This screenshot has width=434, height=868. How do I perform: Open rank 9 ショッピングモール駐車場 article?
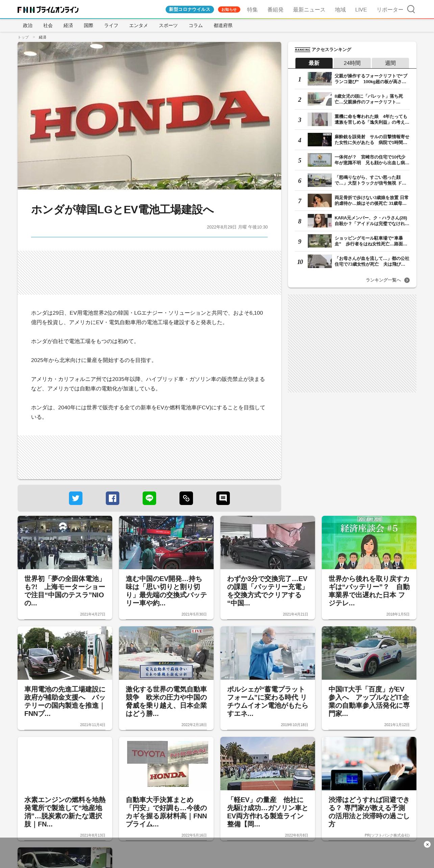pyautogui.click(x=352, y=241)
